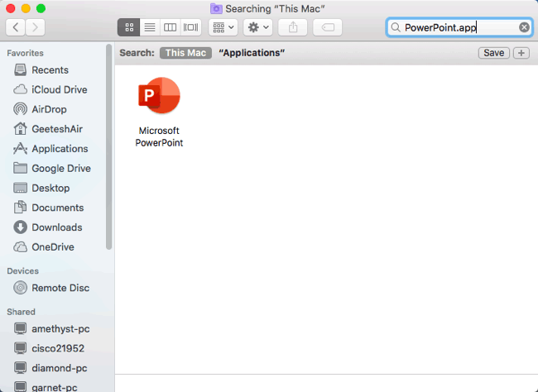Click the Recents sidebar icon
The height and width of the screenshot is (392, 538).
(x=20, y=70)
